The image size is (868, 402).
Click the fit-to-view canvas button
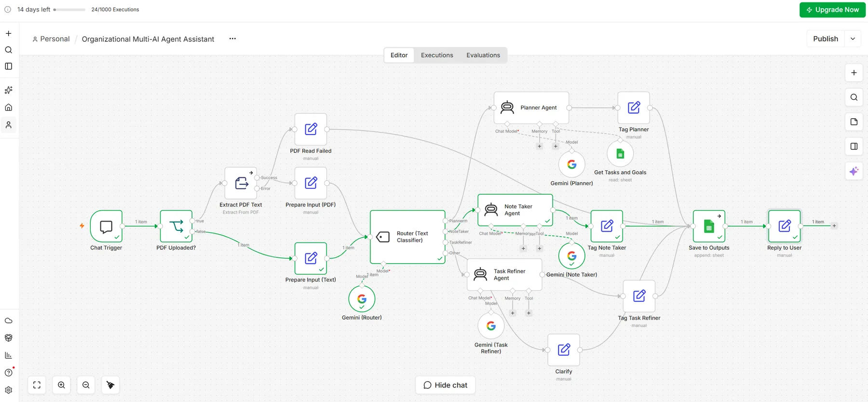(x=37, y=385)
